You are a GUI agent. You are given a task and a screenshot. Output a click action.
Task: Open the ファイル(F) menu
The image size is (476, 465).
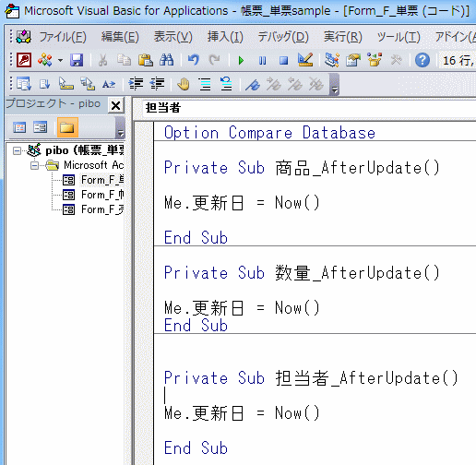coord(63,37)
